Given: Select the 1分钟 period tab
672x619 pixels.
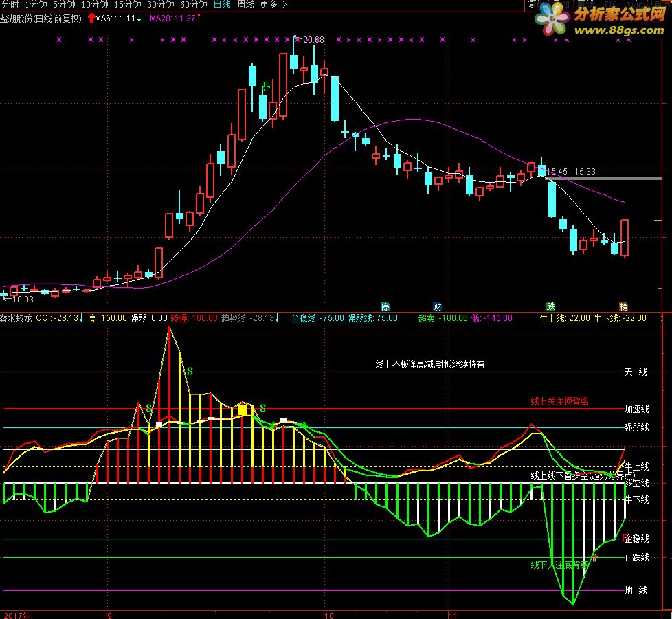Looking at the screenshot, I should tap(36, 5).
